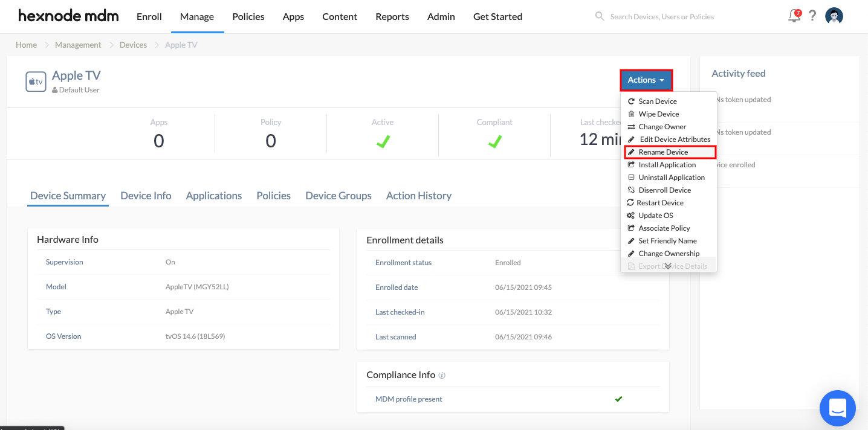Click the Apple TV device icon
This screenshot has height=430, width=868.
[x=36, y=82]
